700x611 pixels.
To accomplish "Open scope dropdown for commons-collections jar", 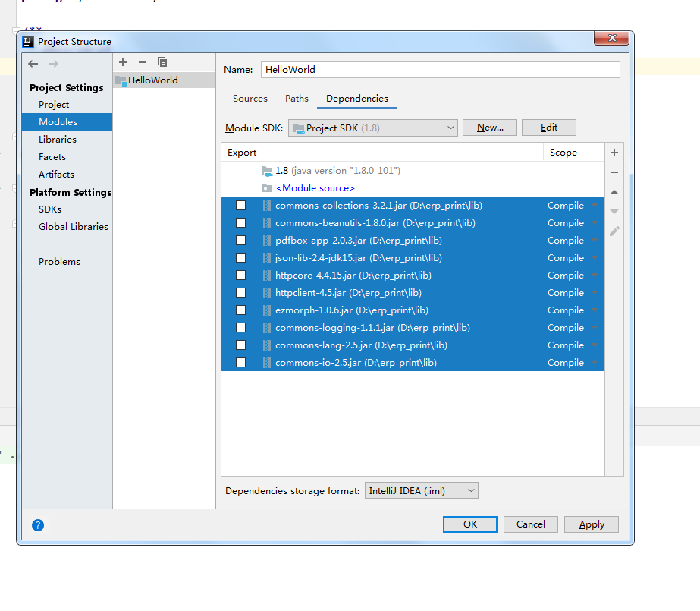I will tap(595, 206).
